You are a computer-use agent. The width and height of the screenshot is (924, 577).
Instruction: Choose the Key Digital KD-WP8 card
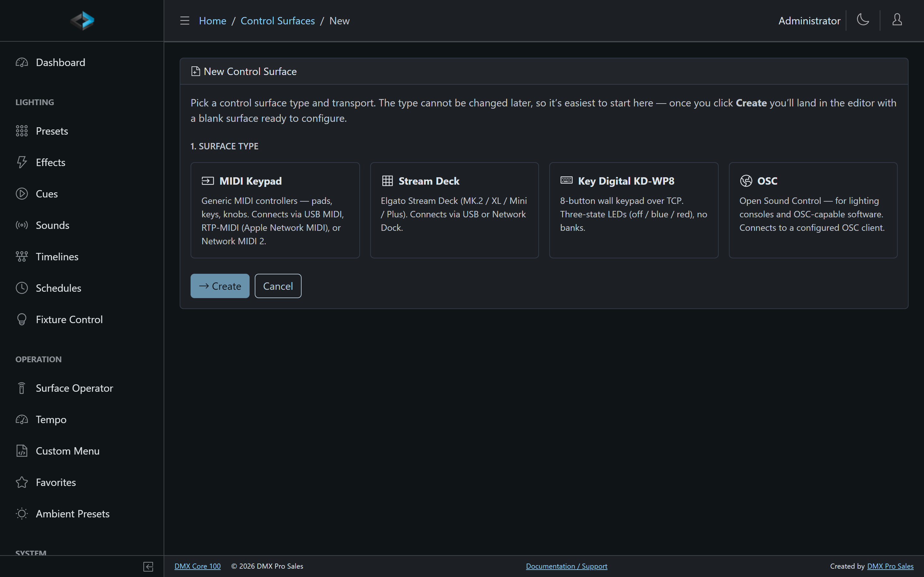634,210
